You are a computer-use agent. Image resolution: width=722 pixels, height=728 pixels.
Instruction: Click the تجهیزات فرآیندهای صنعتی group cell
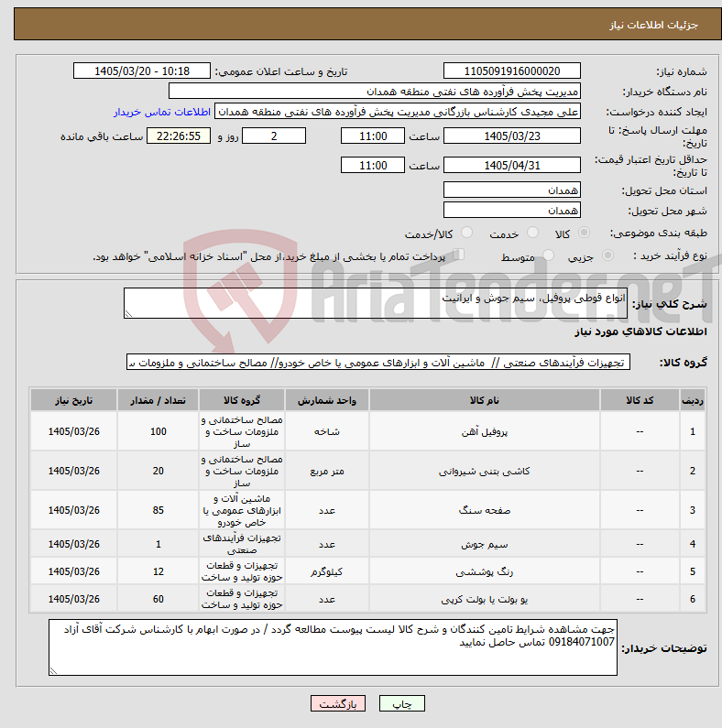[242, 544]
